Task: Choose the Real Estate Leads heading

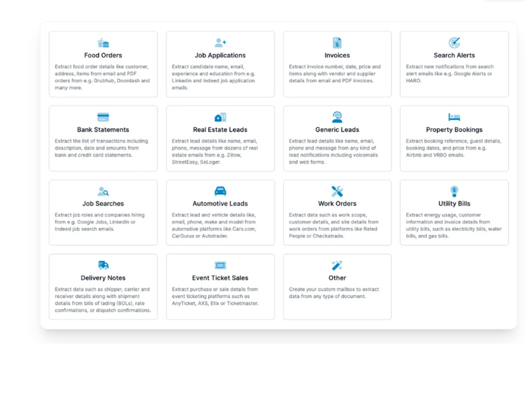Action: 220,130
